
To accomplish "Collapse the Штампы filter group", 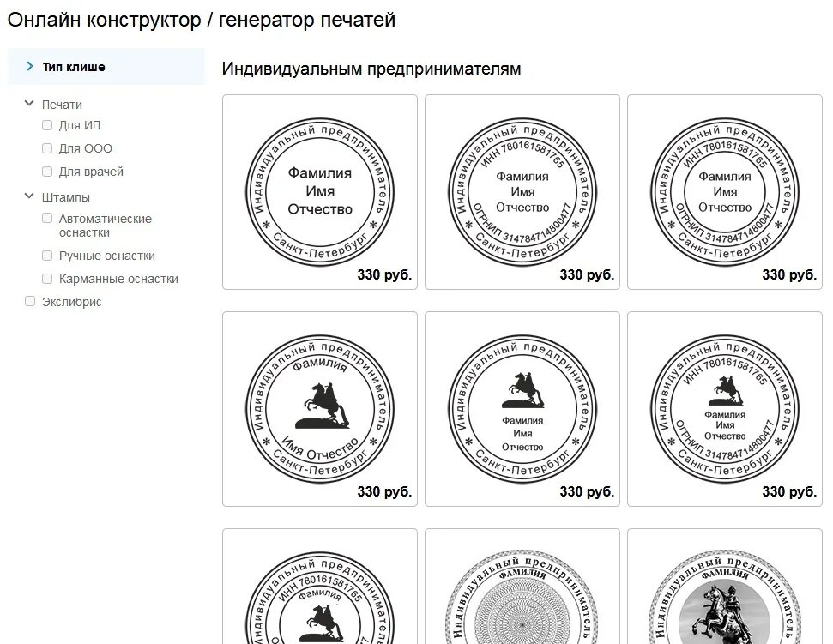I will click(x=29, y=196).
